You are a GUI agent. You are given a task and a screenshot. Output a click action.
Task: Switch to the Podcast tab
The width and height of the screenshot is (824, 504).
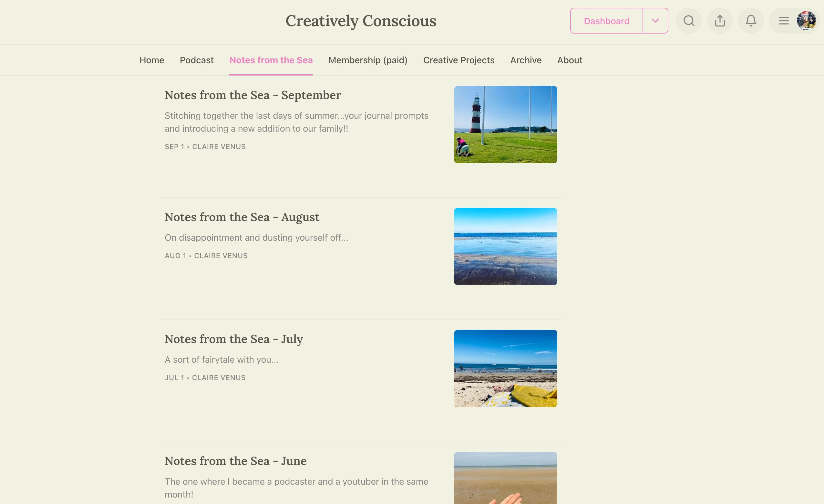coord(197,60)
